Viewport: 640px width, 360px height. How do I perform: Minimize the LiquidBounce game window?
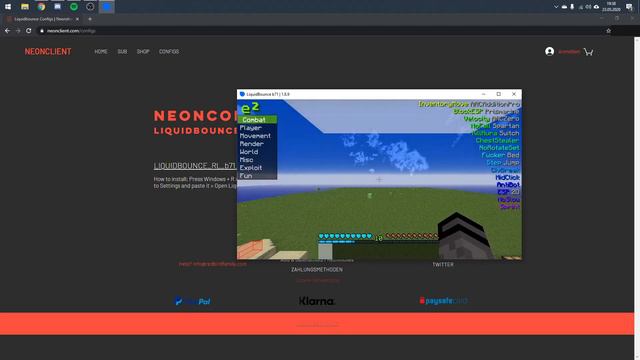click(x=483, y=94)
